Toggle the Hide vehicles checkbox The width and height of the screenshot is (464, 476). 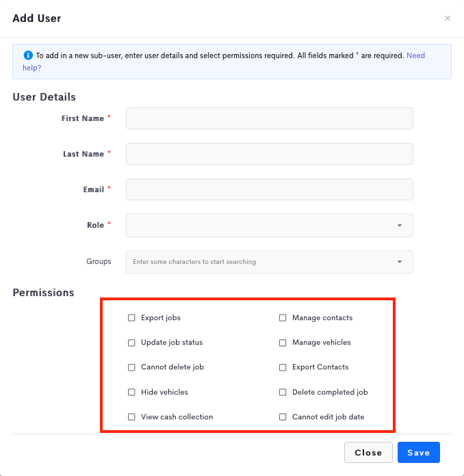pos(131,392)
